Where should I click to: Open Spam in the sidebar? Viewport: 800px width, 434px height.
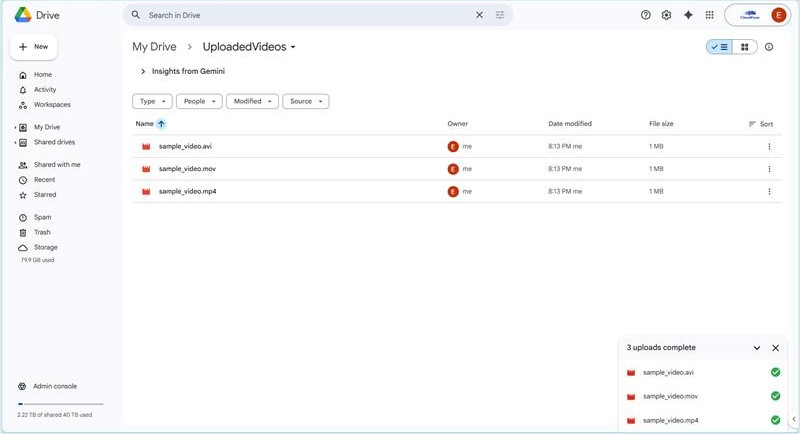coord(42,217)
